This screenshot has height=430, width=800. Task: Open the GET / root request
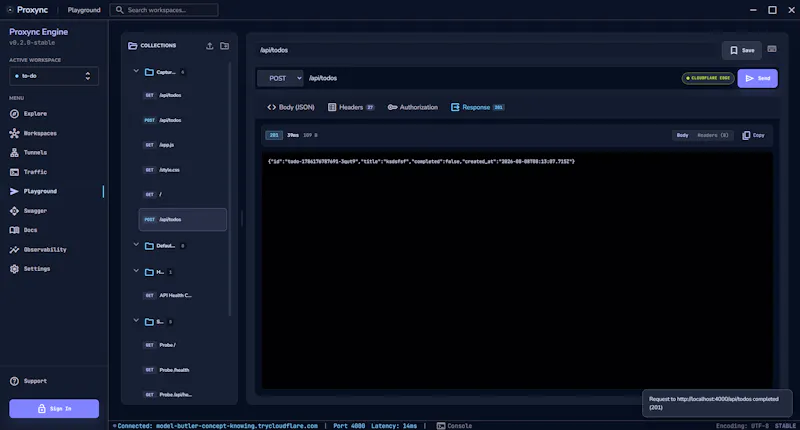click(183, 194)
